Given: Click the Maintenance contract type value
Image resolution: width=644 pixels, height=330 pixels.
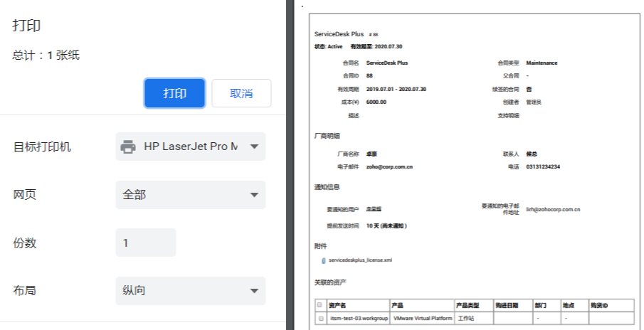Looking at the screenshot, I should tap(542, 63).
